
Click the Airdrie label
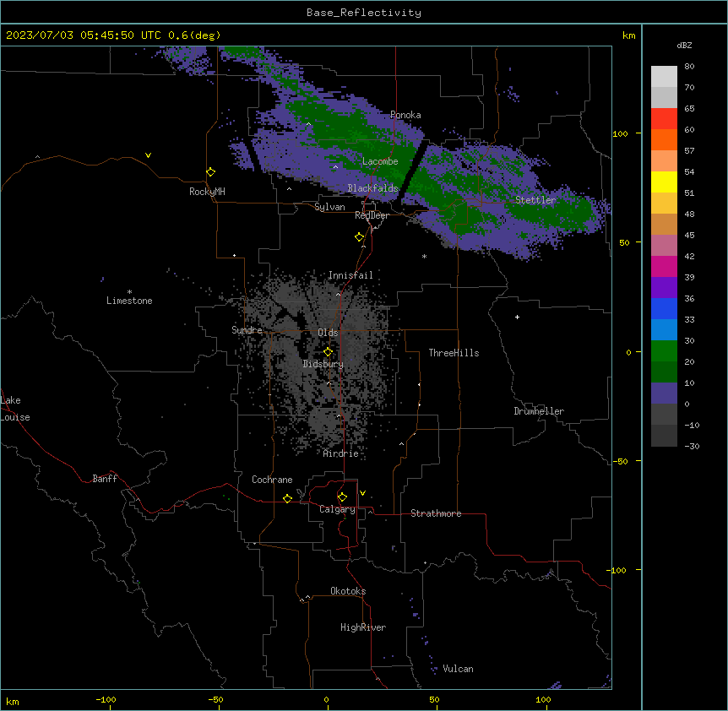(x=341, y=453)
